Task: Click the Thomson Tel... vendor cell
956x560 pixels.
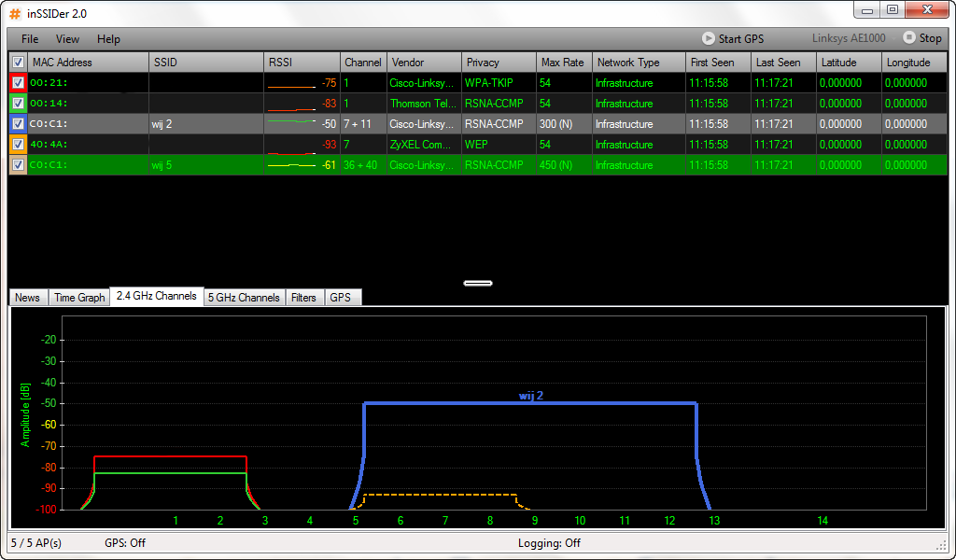Action: coord(425,104)
